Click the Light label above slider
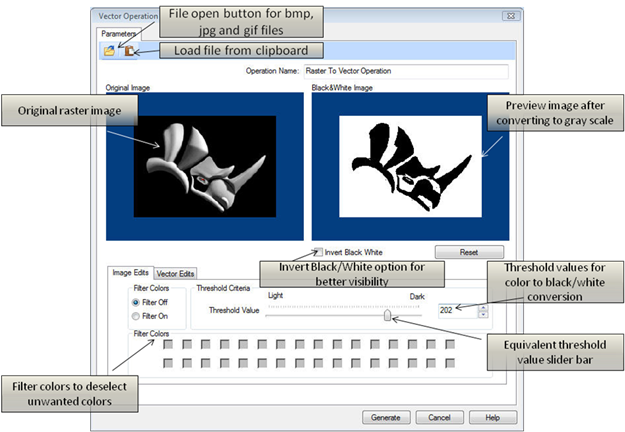 click(275, 295)
